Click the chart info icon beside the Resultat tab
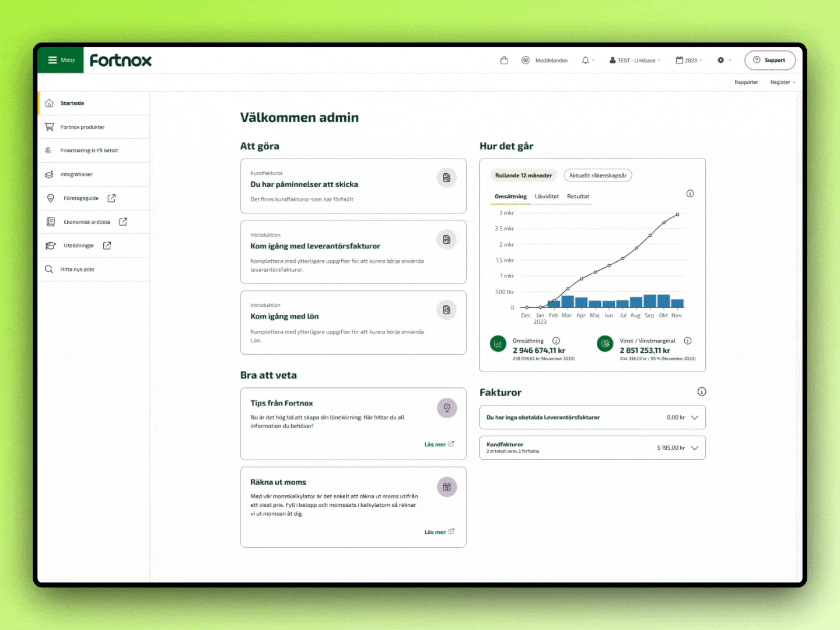The height and width of the screenshot is (630, 840). pyautogui.click(x=690, y=194)
